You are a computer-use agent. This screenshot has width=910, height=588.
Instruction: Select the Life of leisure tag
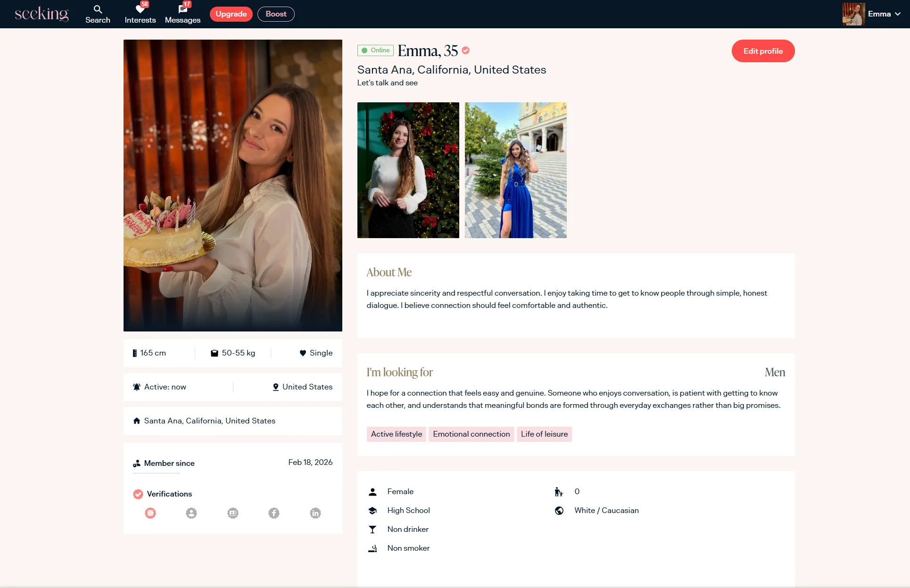[x=544, y=434]
